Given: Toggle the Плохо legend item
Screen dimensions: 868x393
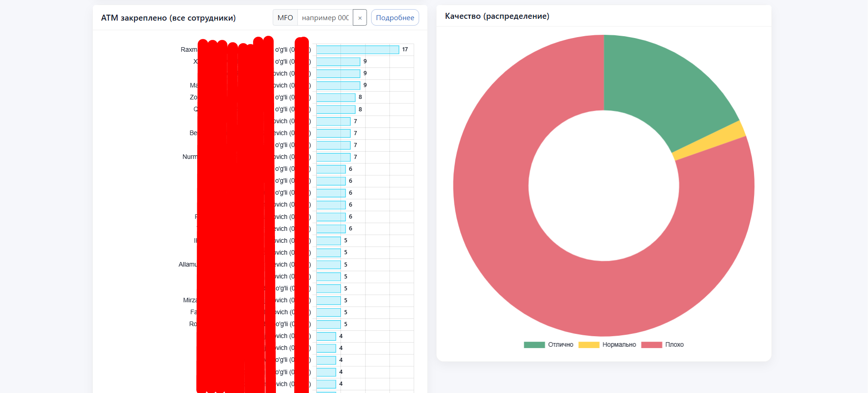Looking at the screenshot, I should (663, 344).
